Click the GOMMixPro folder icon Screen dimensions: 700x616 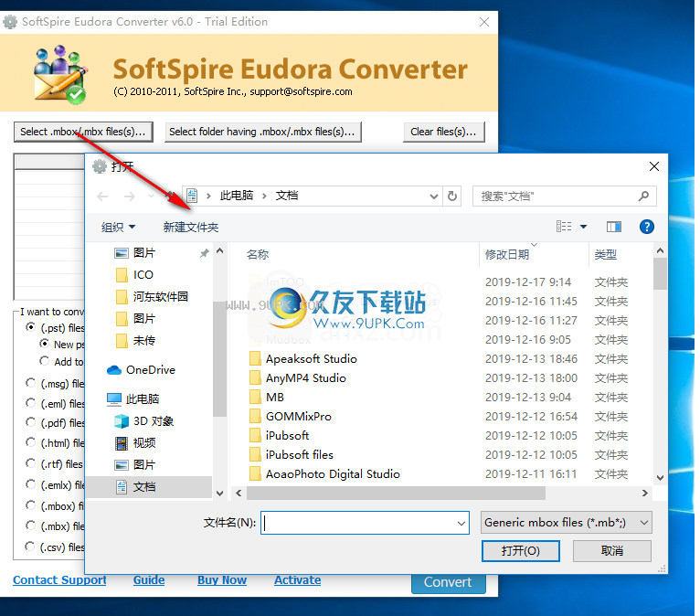click(x=255, y=417)
